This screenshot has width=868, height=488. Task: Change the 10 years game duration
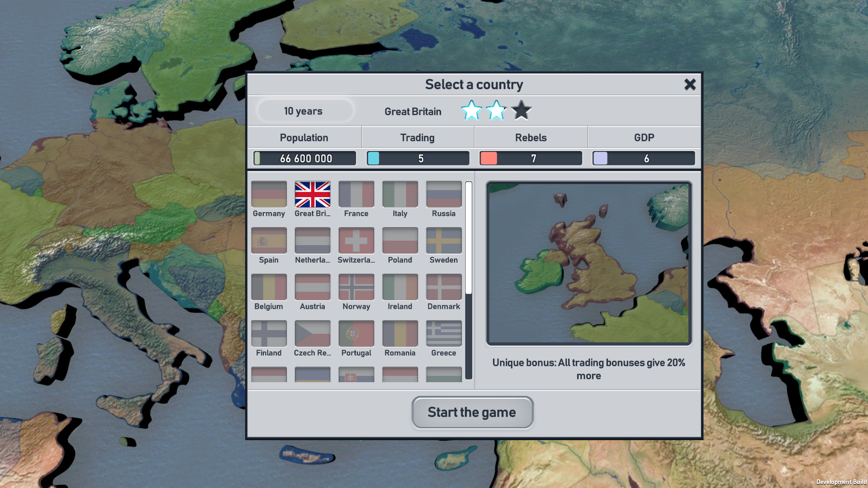click(304, 111)
